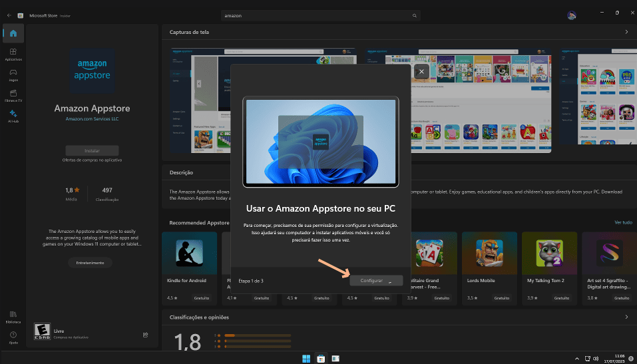637x364 pixels.
Task: Click Gratuito button under Lords Mobile
Action: click(502, 297)
